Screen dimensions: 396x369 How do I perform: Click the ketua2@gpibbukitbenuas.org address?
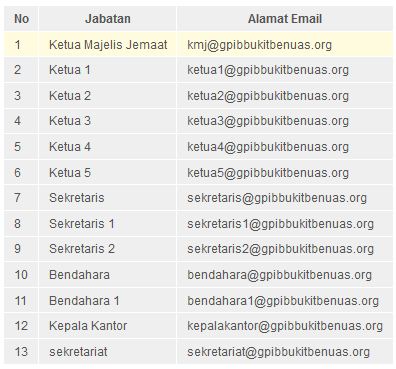pyautogui.click(x=268, y=96)
